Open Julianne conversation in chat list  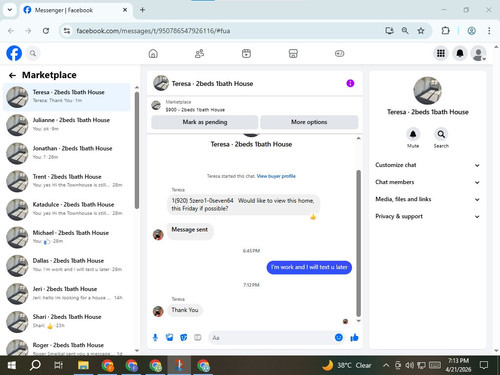(x=66, y=125)
